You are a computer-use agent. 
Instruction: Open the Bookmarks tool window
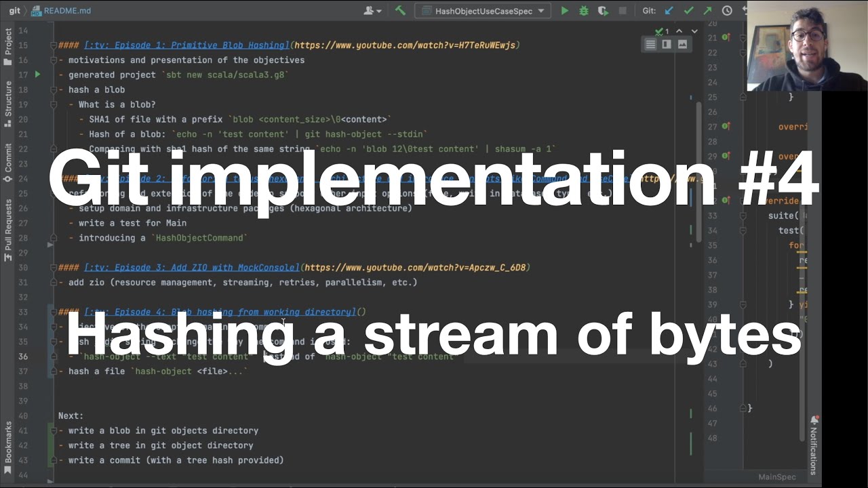click(7, 446)
